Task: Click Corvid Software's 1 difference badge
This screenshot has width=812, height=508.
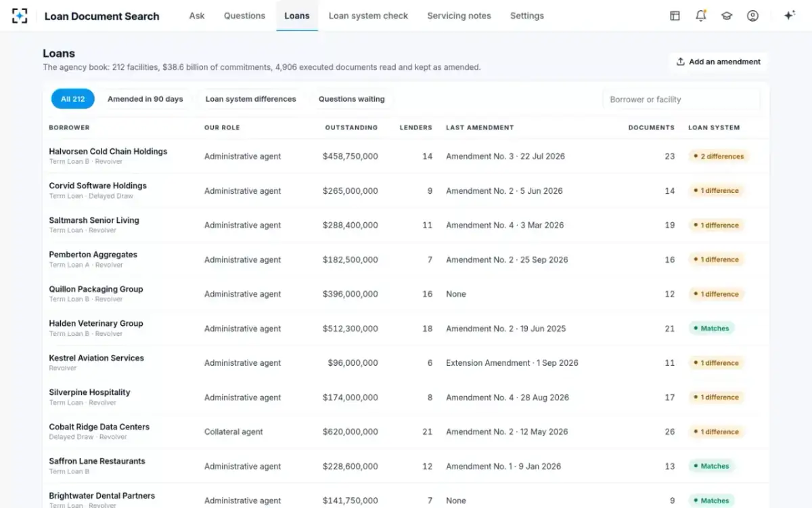Action: click(x=717, y=191)
